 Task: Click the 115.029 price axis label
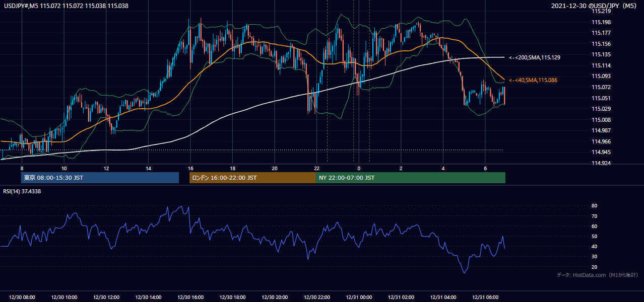click(600, 109)
